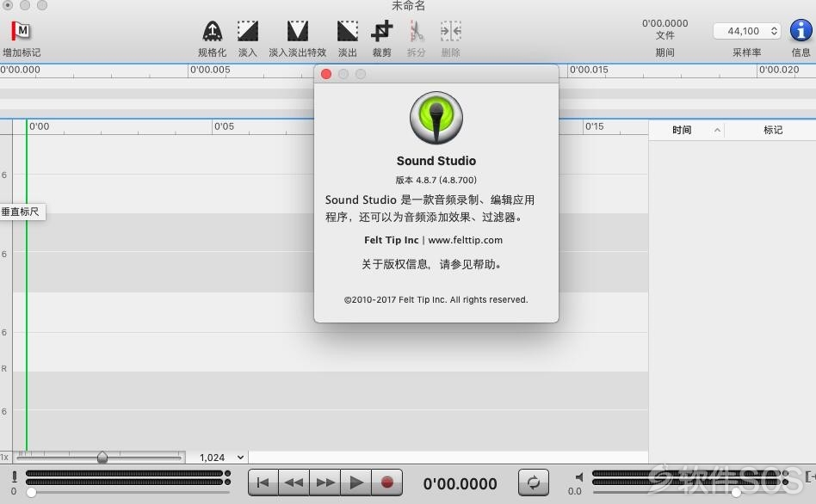
Task: Click the 0'05 mark on the timeline ruler
Action: pyautogui.click(x=225, y=126)
